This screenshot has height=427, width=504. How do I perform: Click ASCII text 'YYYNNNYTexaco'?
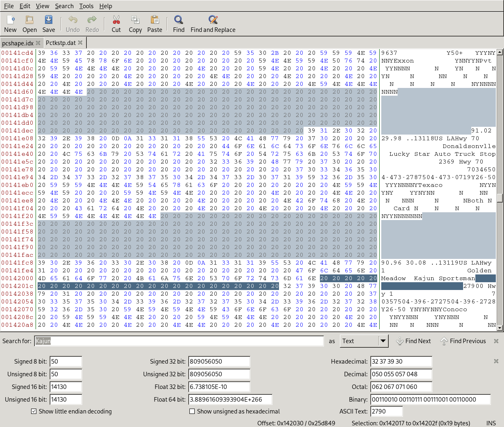pos(414,185)
